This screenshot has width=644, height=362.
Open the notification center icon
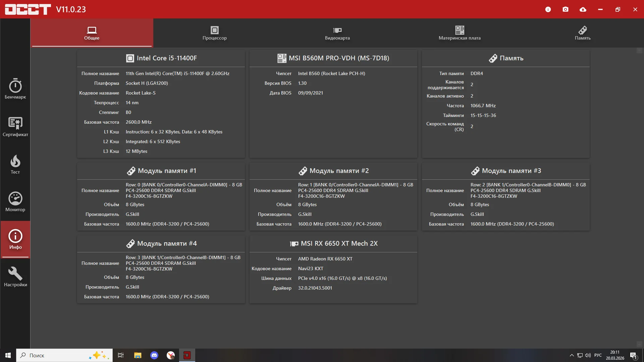(x=634, y=355)
